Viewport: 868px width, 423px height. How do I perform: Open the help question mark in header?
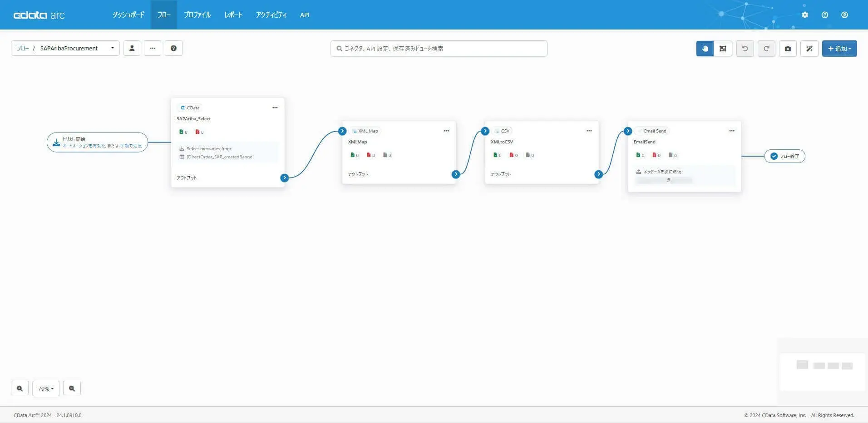825,15
